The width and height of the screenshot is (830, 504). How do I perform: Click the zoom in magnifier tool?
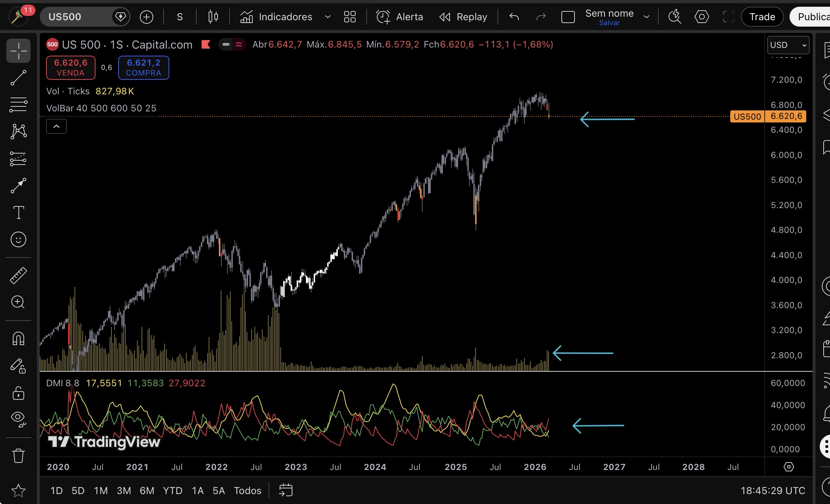18,302
